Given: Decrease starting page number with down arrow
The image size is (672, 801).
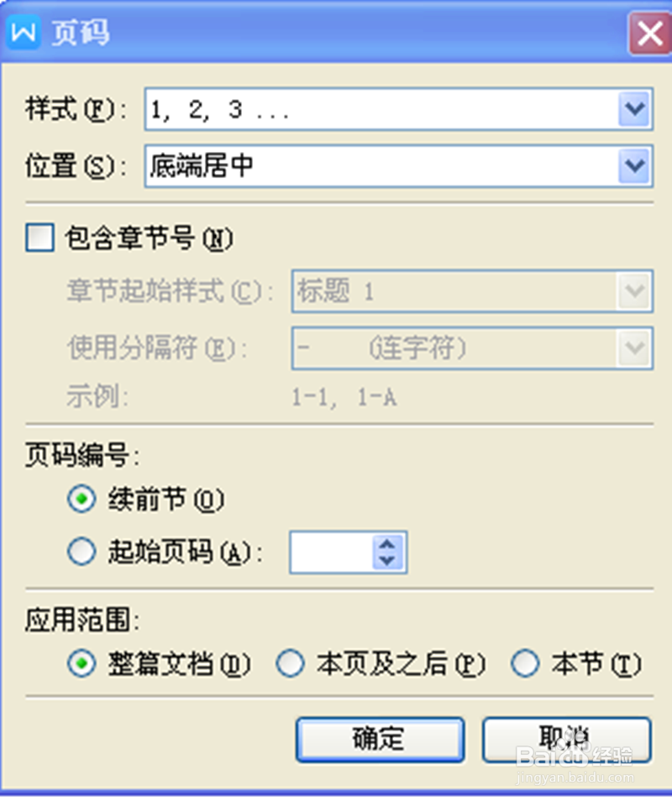Looking at the screenshot, I should click(385, 561).
